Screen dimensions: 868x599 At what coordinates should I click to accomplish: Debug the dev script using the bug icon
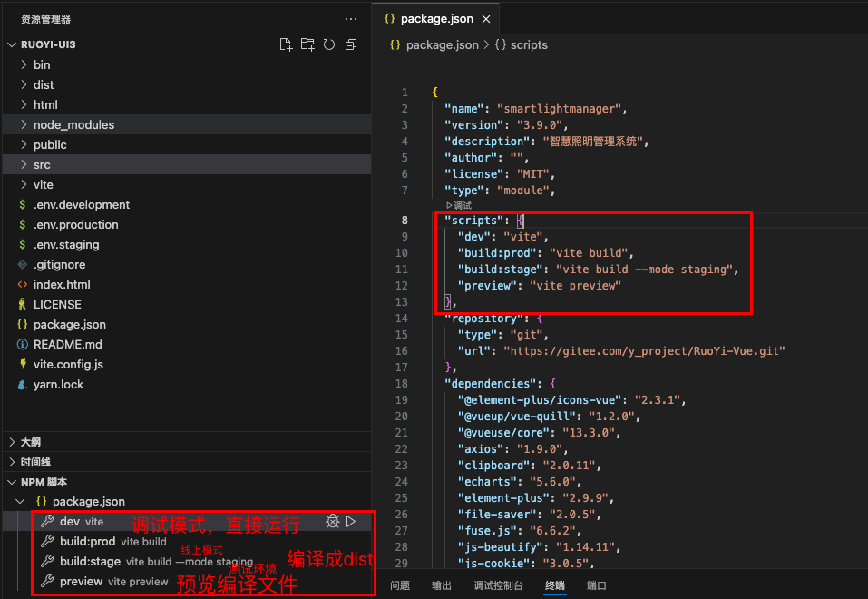tap(332, 522)
